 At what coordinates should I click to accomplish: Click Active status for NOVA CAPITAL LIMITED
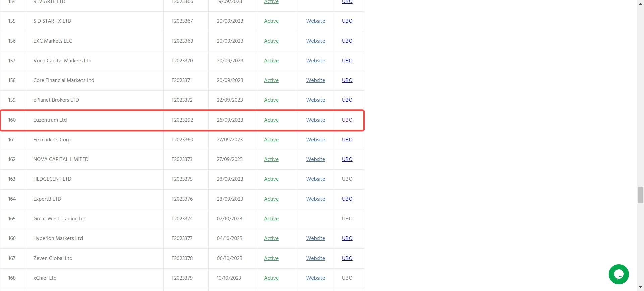[x=271, y=159]
